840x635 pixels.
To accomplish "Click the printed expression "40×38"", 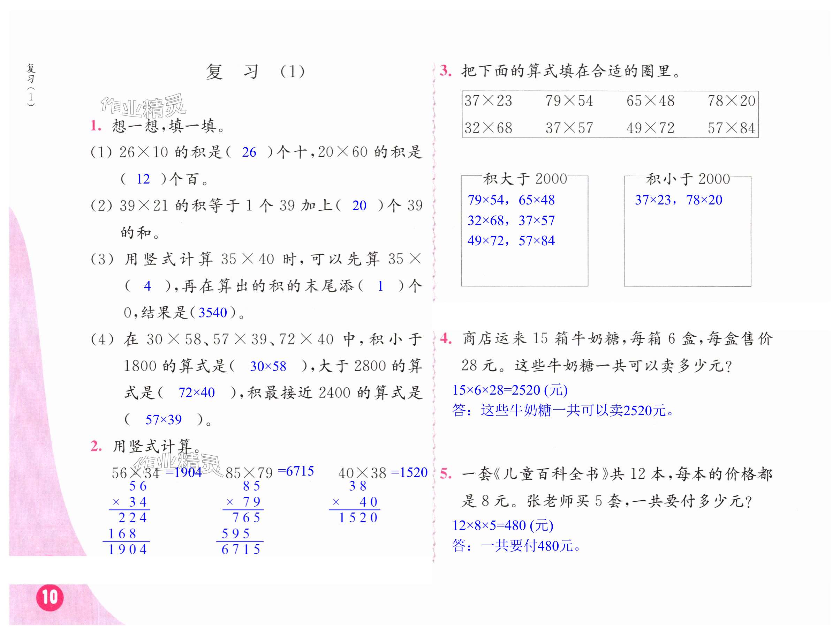I will (362, 473).
